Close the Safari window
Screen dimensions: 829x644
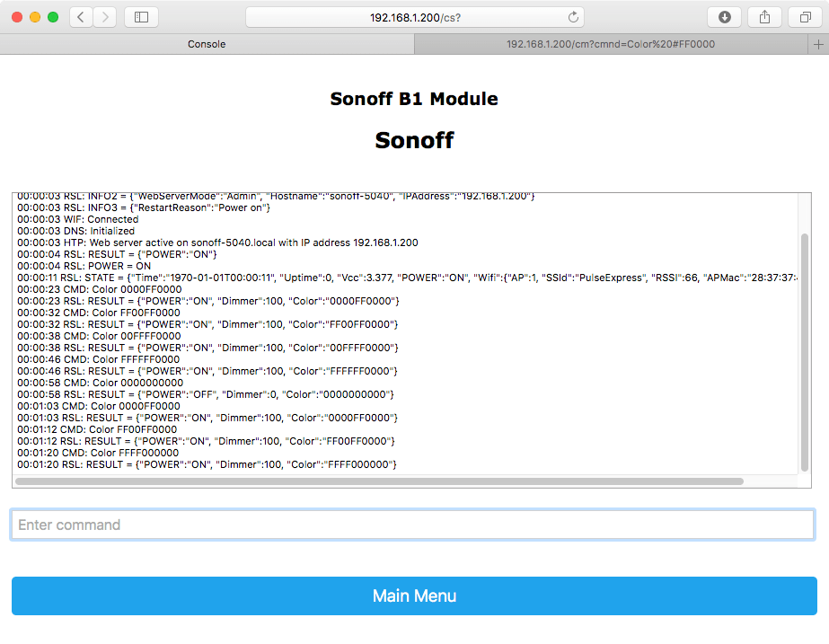17,17
